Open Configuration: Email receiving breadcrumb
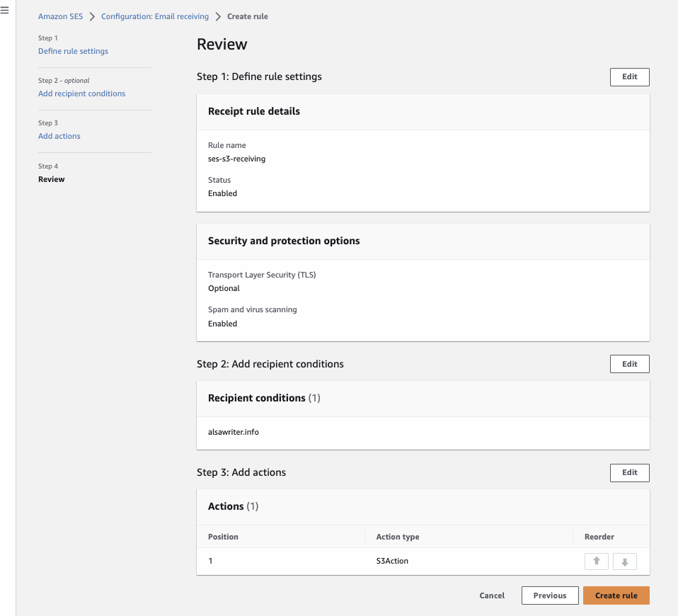678x616 pixels. pos(155,16)
